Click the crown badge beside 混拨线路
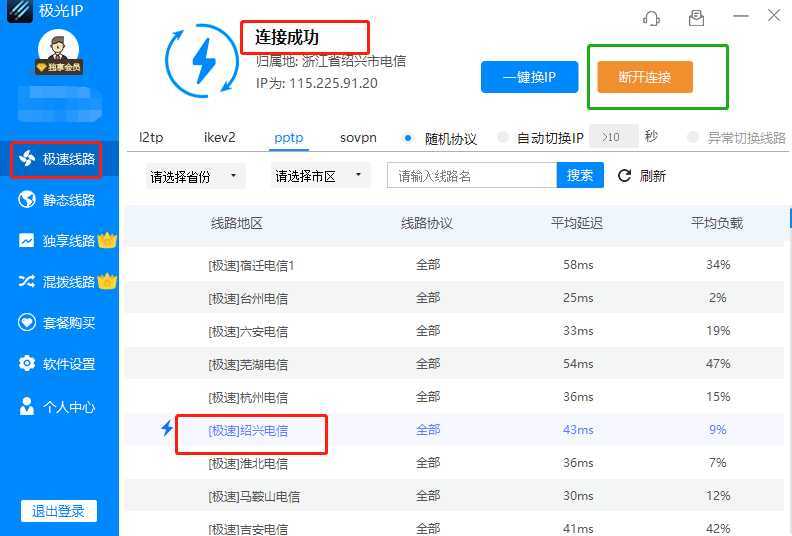Viewport: 792px width, 536px height. pyautogui.click(x=107, y=280)
